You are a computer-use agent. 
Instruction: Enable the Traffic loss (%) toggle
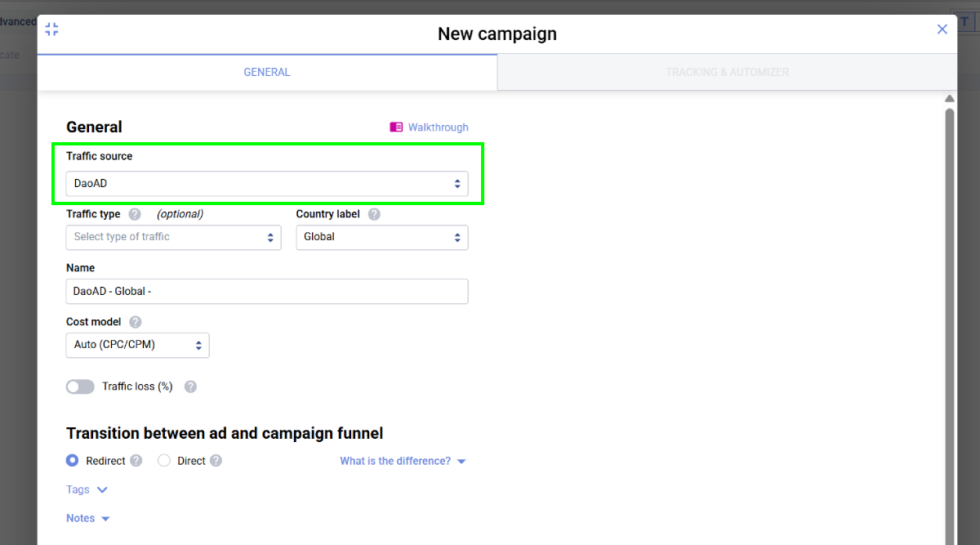coord(80,386)
